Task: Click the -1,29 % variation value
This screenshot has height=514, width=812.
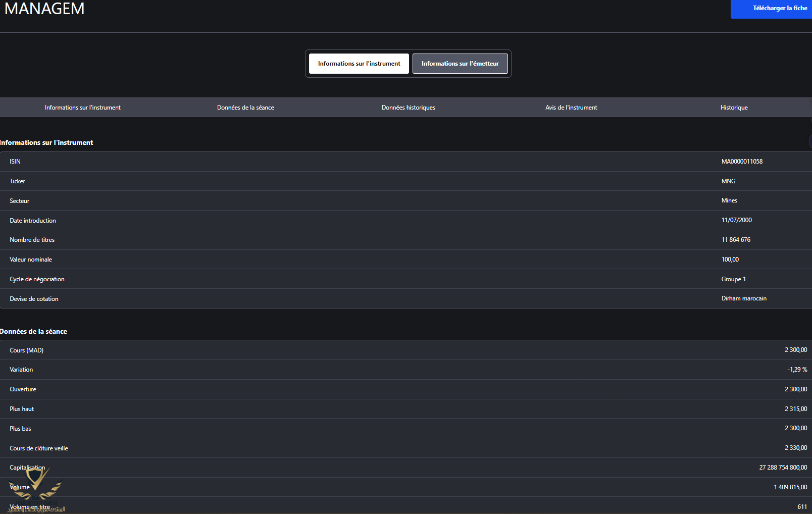Action: 797,370
